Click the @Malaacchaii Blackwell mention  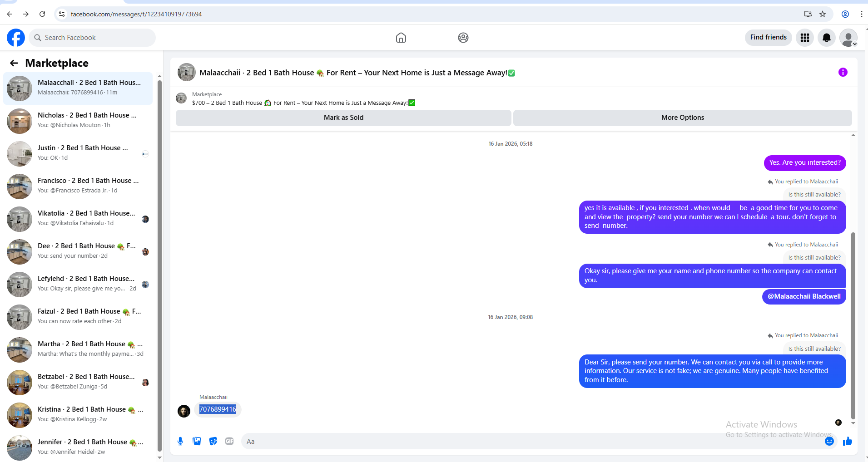(x=804, y=296)
